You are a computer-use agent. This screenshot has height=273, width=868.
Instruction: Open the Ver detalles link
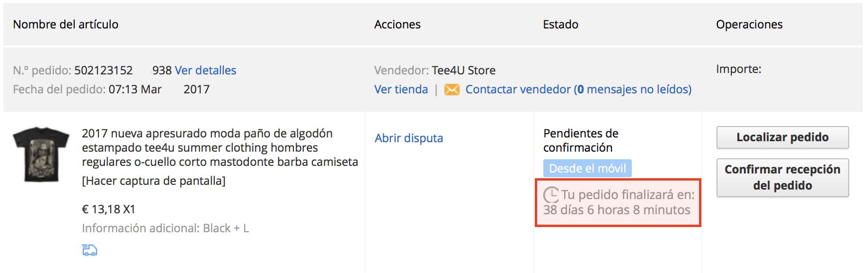click(x=205, y=71)
